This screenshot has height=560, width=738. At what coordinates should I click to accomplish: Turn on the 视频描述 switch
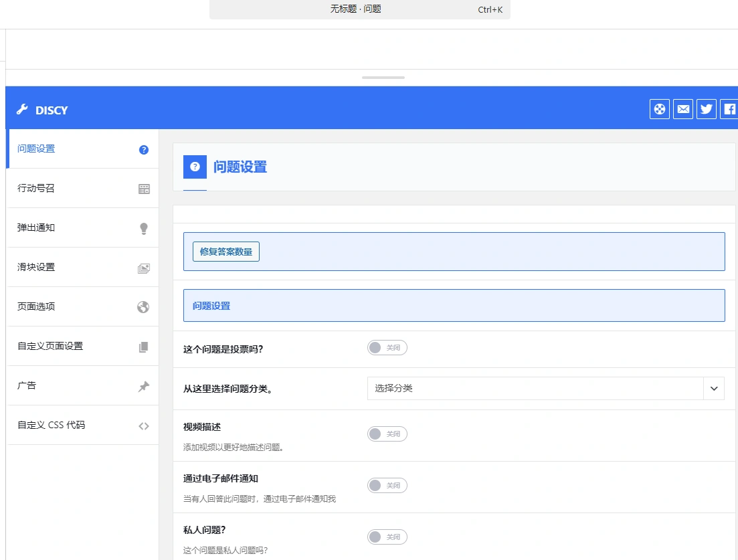click(387, 434)
